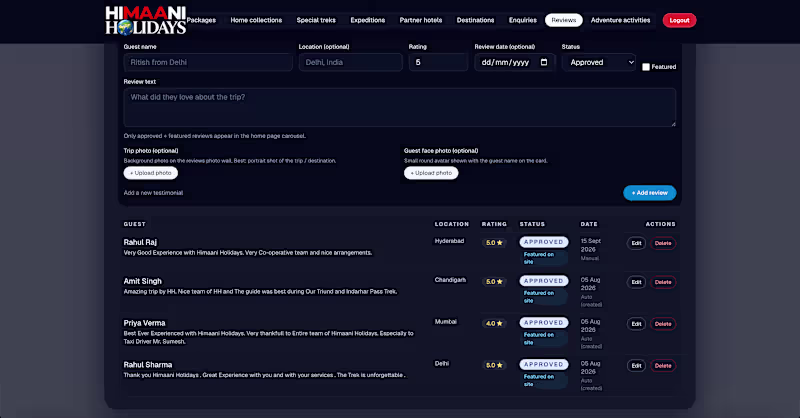Select guest name Priya Verma
The width and height of the screenshot is (800, 418).
(x=144, y=323)
